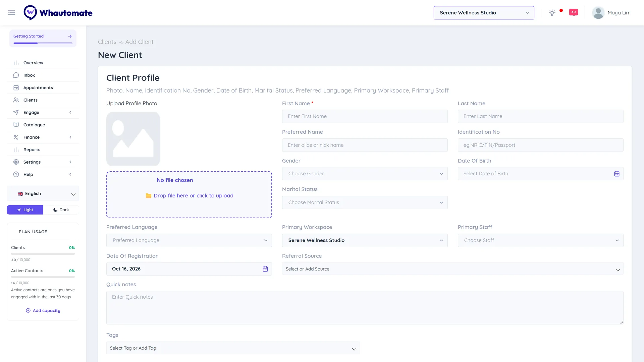Expand the Finance submenu chevron
Image resolution: width=644 pixels, height=362 pixels.
coord(70,137)
